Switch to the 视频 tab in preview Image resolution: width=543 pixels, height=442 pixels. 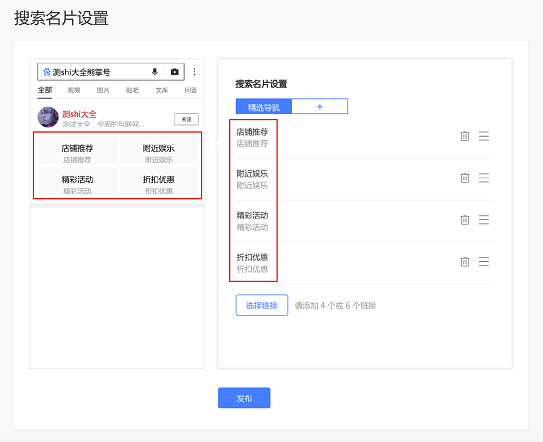point(74,90)
